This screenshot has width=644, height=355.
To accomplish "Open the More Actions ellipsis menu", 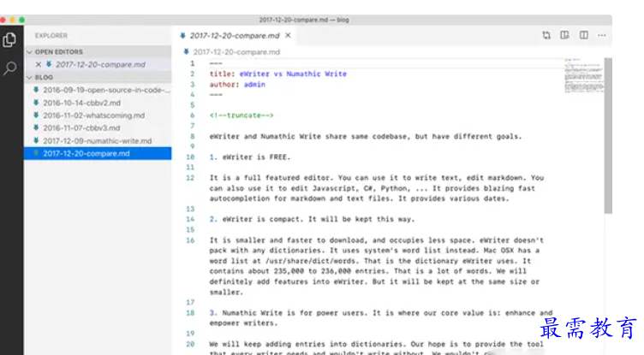I will coord(602,35).
